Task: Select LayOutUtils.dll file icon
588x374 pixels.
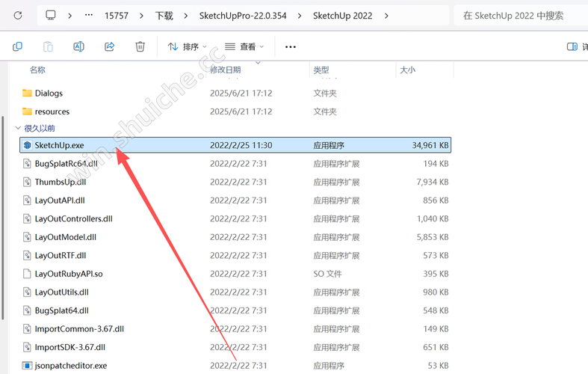Action: coord(27,292)
